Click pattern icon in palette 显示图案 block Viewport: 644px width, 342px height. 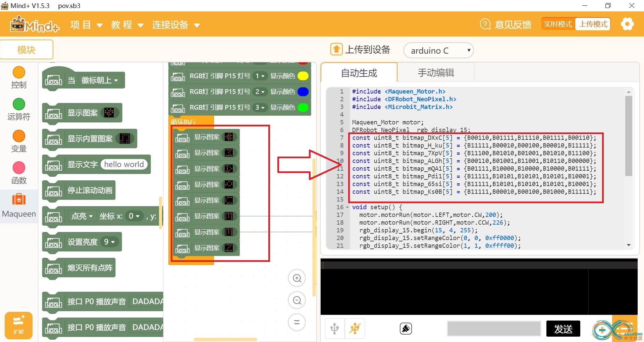click(109, 113)
